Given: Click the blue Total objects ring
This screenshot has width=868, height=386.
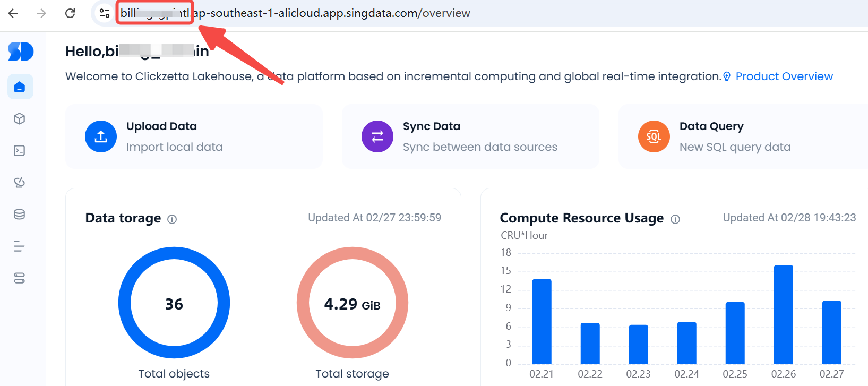Looking at the screenshot, I should [x=124, y=303].
